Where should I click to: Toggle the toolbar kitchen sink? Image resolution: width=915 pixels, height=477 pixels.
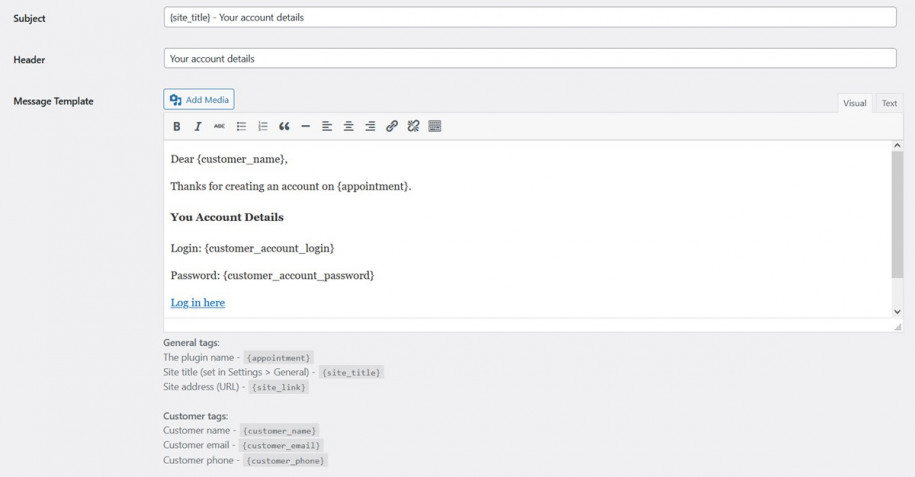click(x=435, y=126)
